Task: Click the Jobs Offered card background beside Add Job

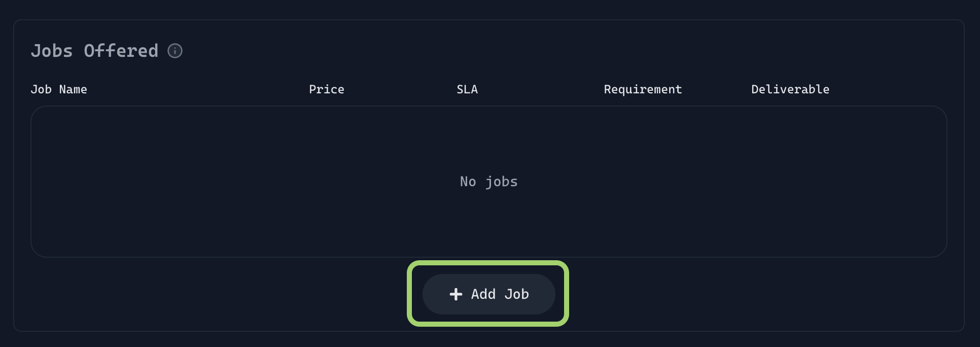Action: click(x=710, y=294)
